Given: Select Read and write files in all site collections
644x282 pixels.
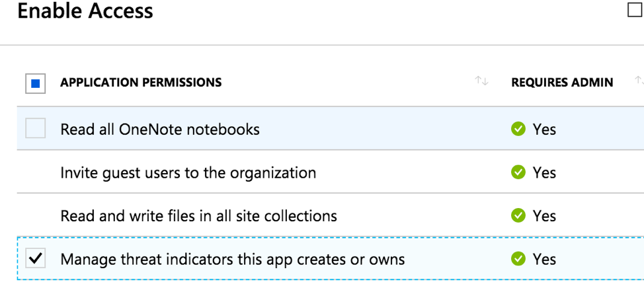Looking at the screenshot, I should (x=198, y=215).
